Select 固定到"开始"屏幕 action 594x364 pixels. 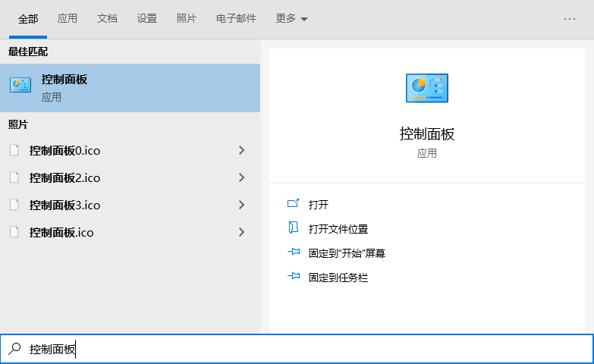[347, 253]
